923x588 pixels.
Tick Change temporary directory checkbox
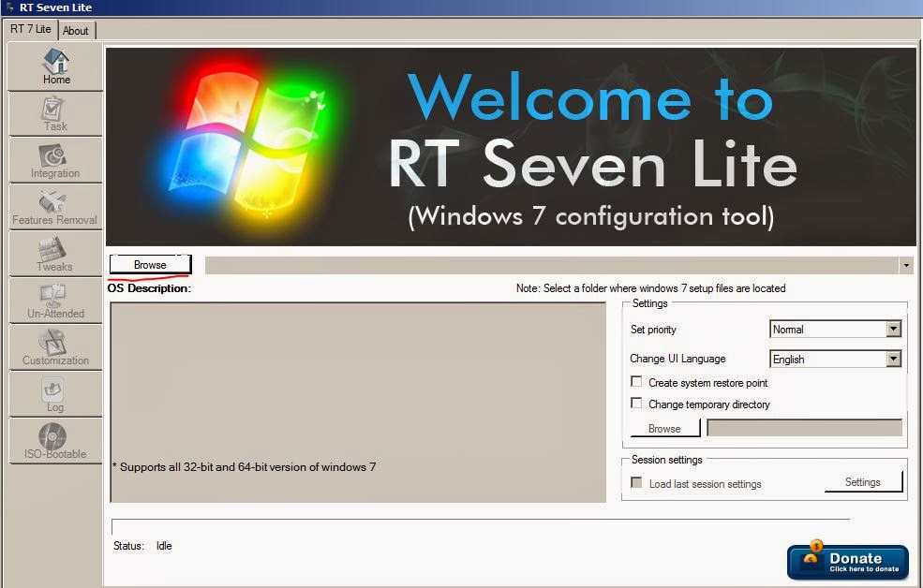[636, 403]
